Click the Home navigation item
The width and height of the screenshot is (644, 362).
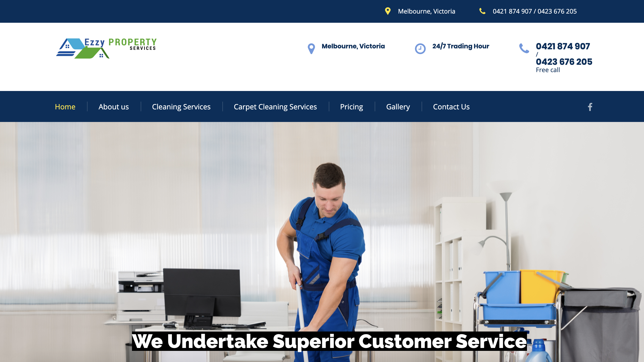[x=65, y=106]
